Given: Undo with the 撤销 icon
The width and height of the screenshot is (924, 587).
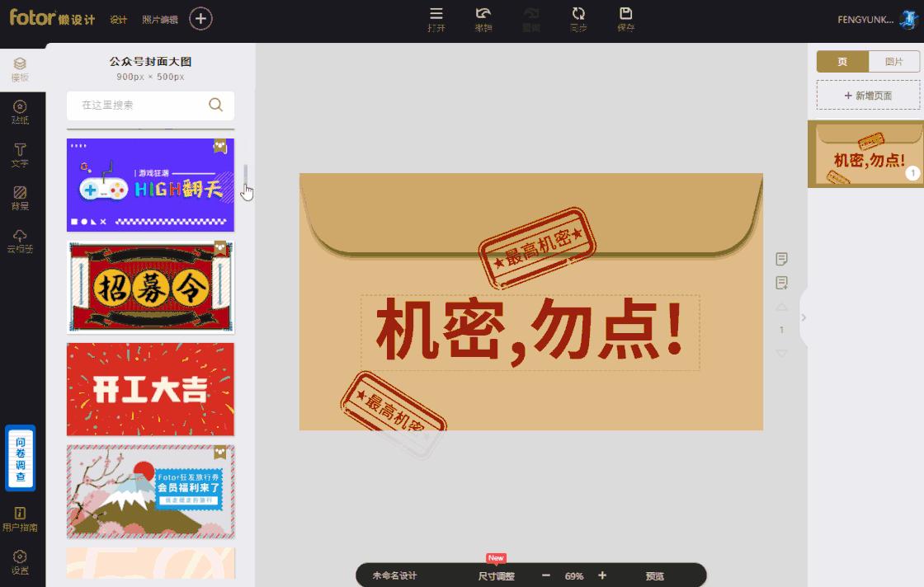Looking at the screenshot, I should [x=483, y=20].
